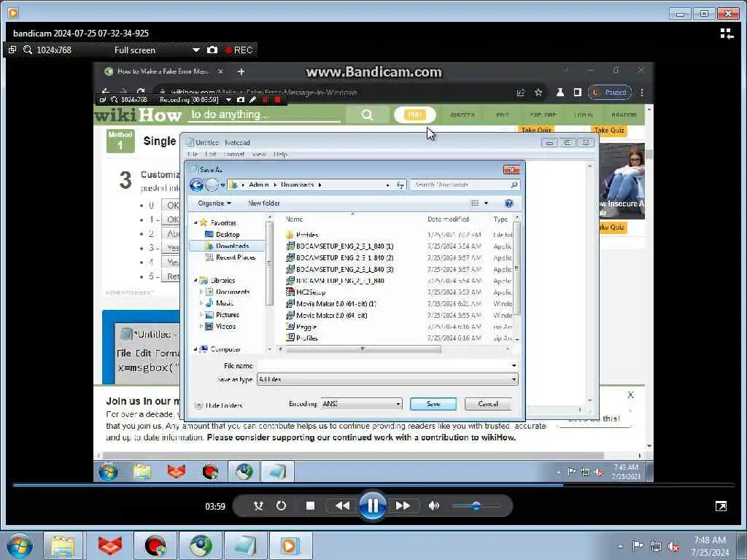Adjust the volume slider knob
The height and width of the screenshot is (560, 747).
(x=476, y=506)
